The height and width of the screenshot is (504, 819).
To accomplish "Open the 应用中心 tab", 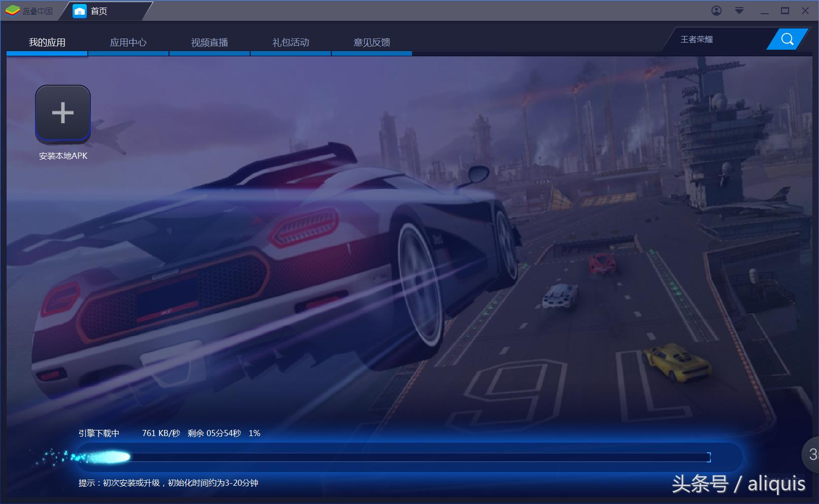I will point(128,43).
